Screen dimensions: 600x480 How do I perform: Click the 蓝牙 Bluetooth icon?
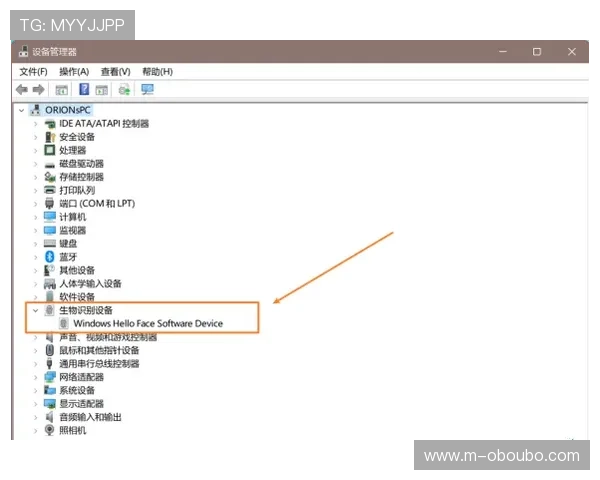click(50, 257)
